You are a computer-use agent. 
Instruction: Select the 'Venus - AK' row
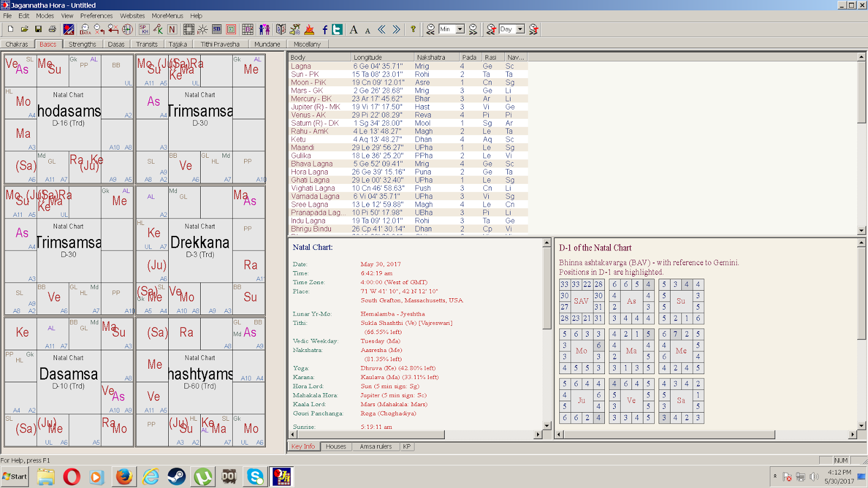(408, 115)
